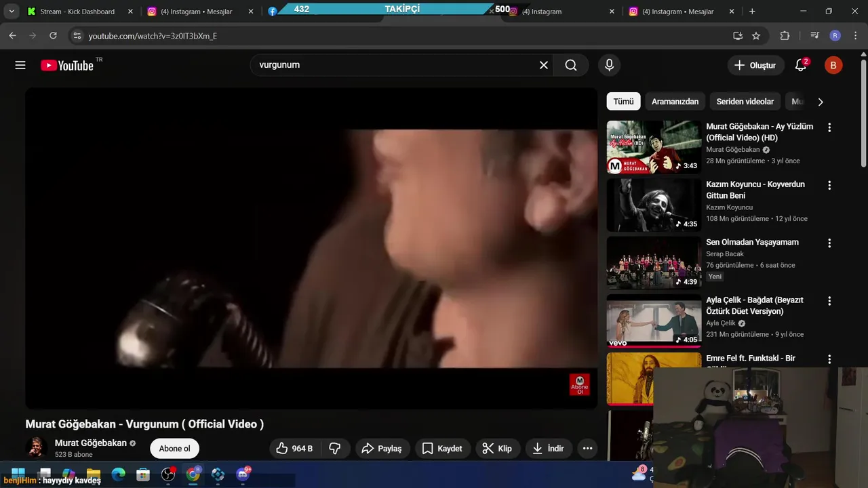Share the video with Paylaş
868x488 pixels.
tap(382, 448)
